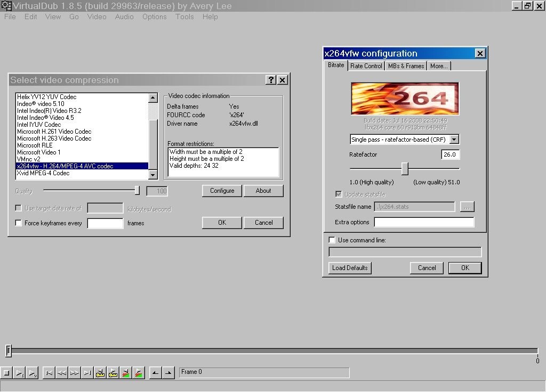Open the Video menu
Image resolution: width=546 pixels, height=392 pixels.
[x=97, y=17]
